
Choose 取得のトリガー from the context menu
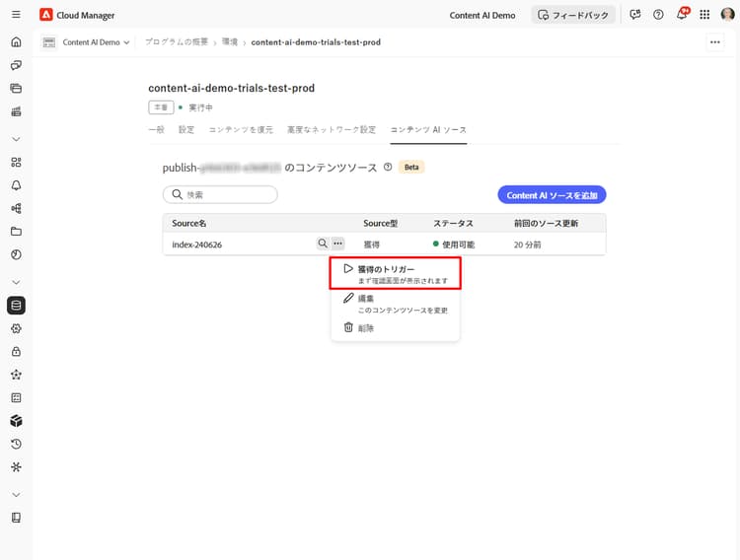395,274
